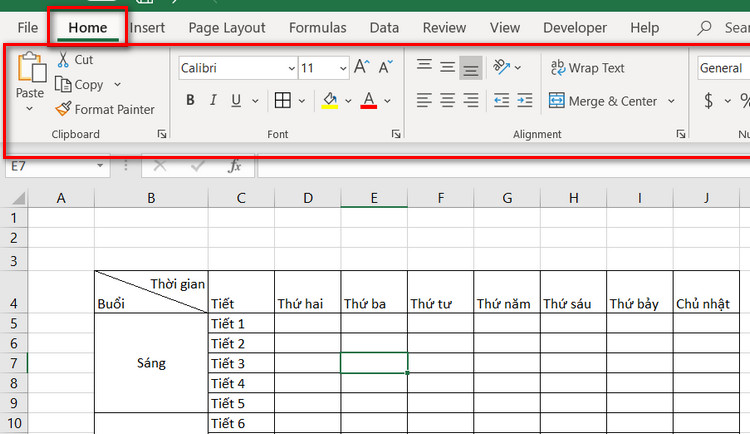Image resolution: width=750 pixels, height=434 pixels.
Task: Click Merge & Center button
Action: point(603,101)
